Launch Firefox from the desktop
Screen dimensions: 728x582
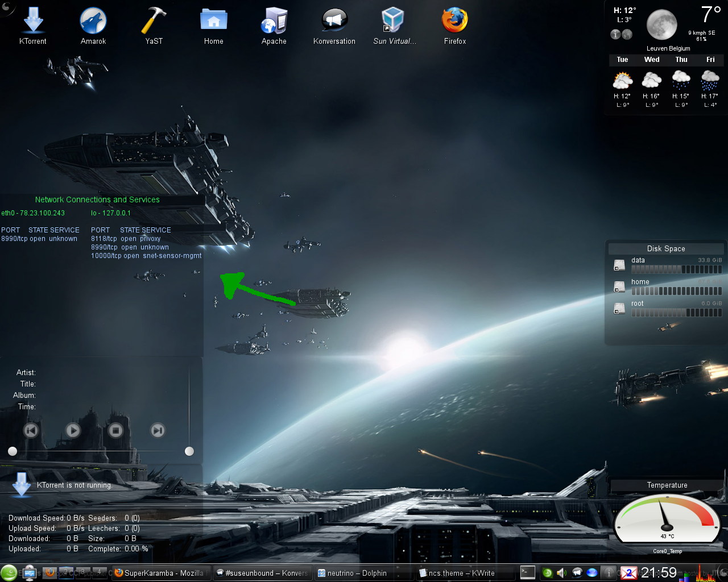pos(455,26)
